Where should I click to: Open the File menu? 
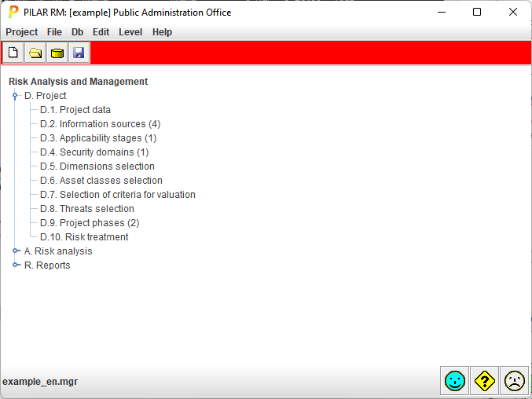(x=54, y=32)
